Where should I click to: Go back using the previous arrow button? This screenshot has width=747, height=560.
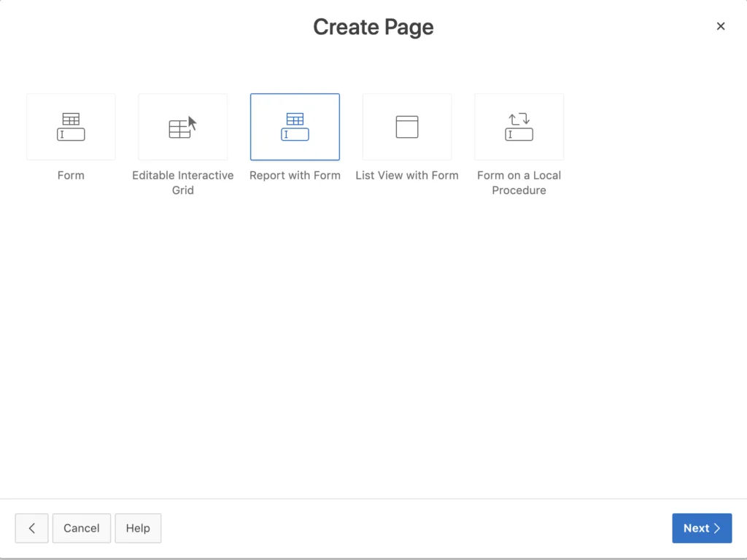coord(31,528)
